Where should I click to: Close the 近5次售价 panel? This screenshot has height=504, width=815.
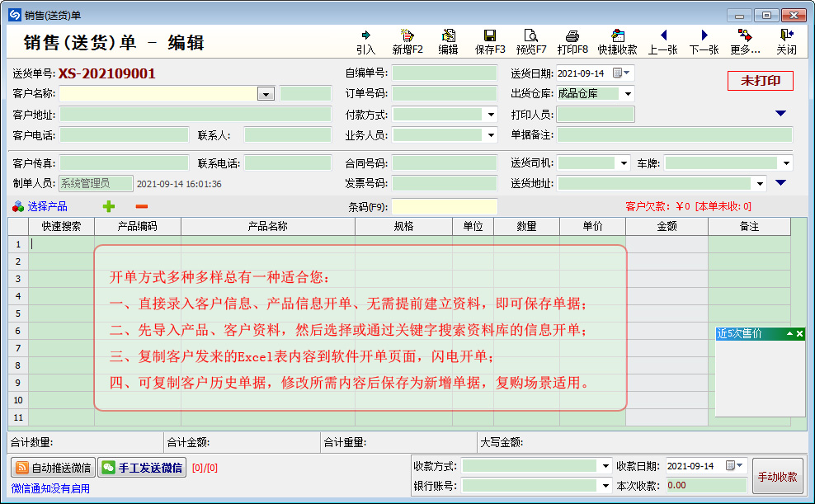pyautogui.click(x=800, y=333)
